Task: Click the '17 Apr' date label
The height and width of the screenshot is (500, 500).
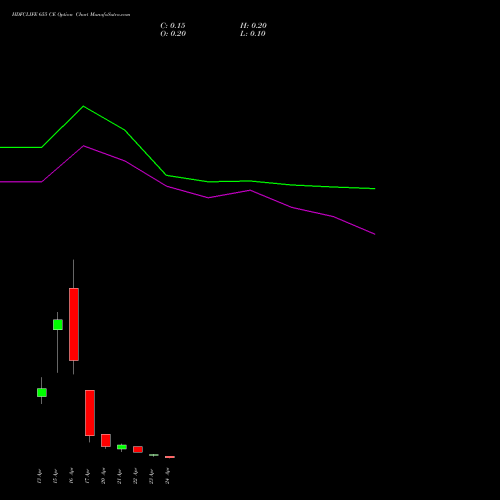Action: 87,476
